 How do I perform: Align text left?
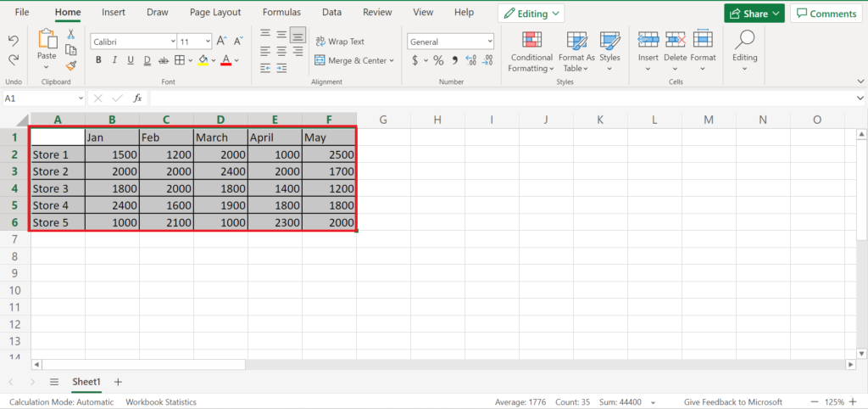pos(265,51)
